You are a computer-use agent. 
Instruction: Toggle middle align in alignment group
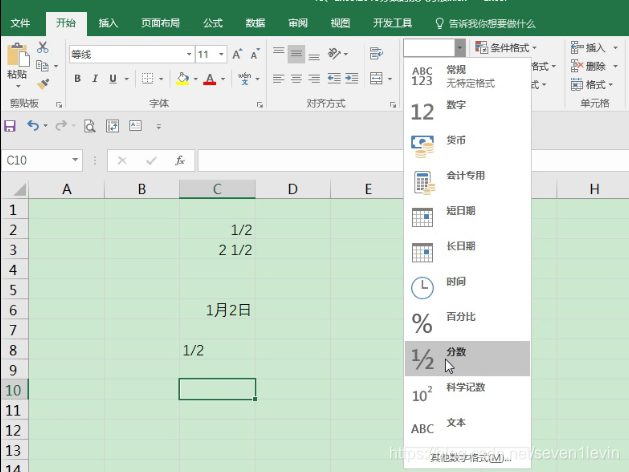tap(296, 53)
